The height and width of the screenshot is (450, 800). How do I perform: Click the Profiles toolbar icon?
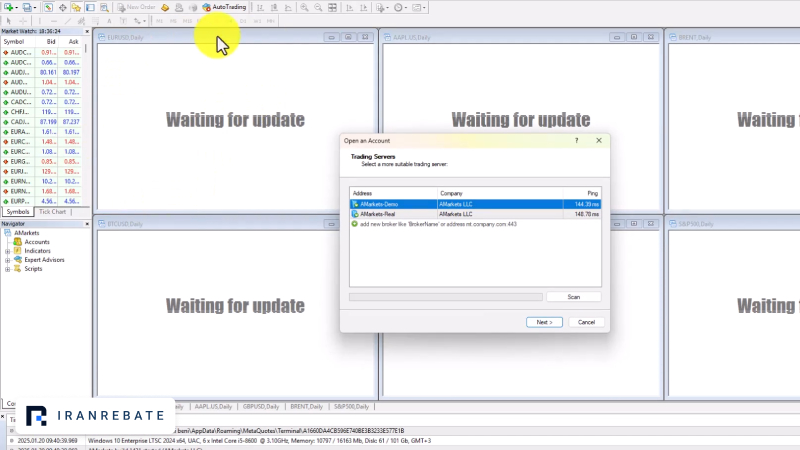(x=27, y=7)
